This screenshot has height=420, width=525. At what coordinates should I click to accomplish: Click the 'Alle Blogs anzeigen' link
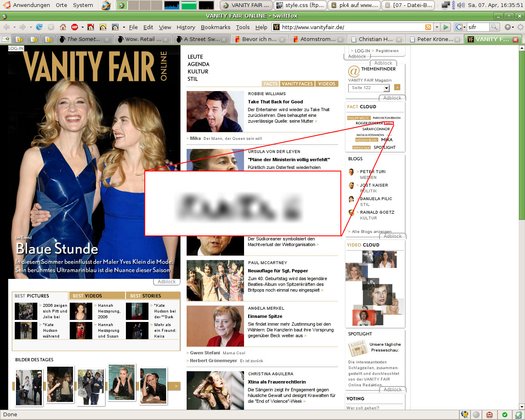coord(372,232)
